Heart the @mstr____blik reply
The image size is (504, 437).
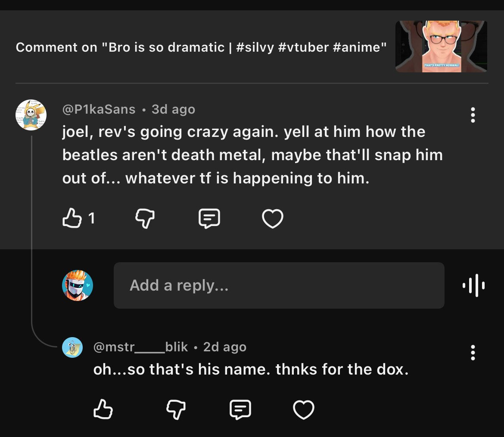[x=304, y=409]
